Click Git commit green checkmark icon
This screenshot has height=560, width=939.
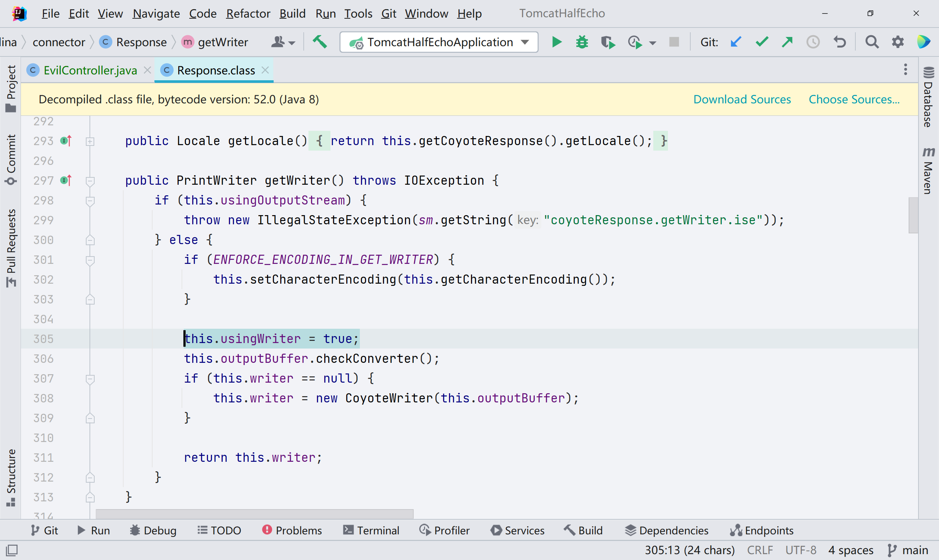click(x=761, y=42)
